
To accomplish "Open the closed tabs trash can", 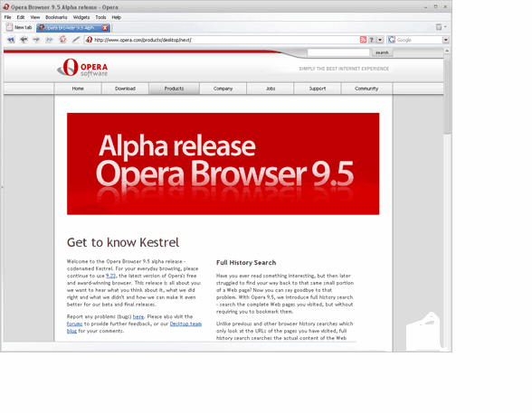I will point(439,27).
